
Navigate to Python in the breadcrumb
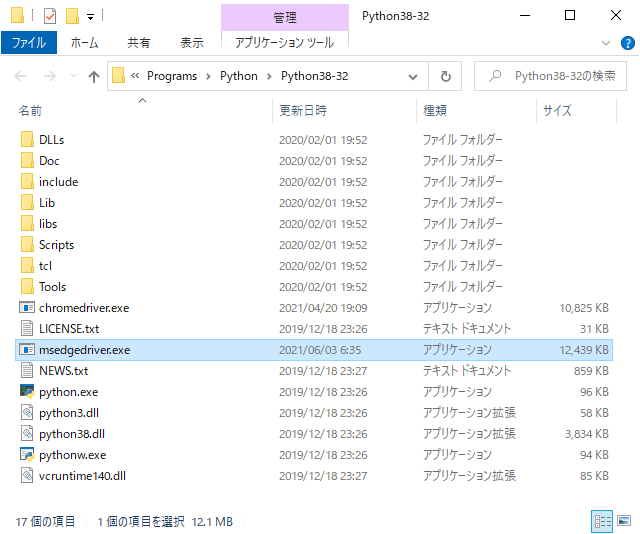[x=239, y=76]
